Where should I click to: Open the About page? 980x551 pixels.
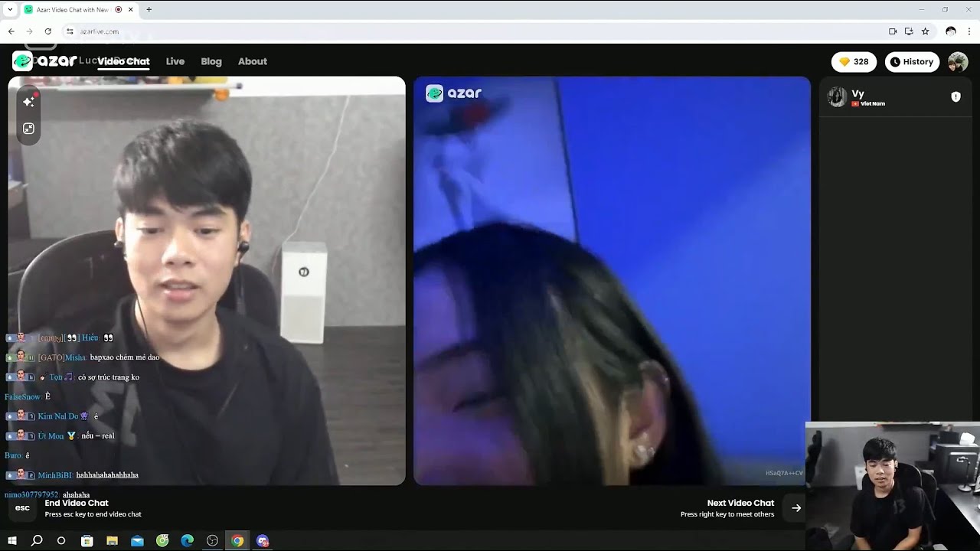coord(253,61)
